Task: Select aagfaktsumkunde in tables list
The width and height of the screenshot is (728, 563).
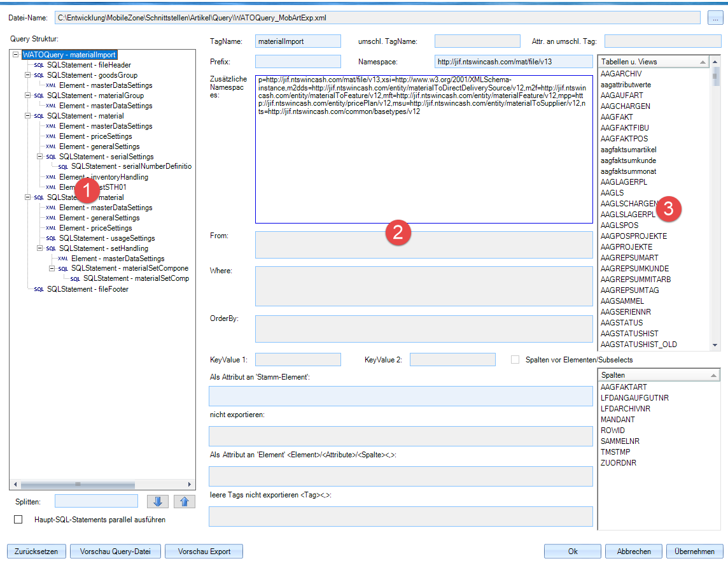Action: (628, 160)
